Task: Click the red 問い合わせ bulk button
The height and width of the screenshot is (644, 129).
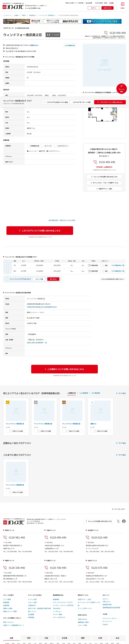Action: click(53, 279)
